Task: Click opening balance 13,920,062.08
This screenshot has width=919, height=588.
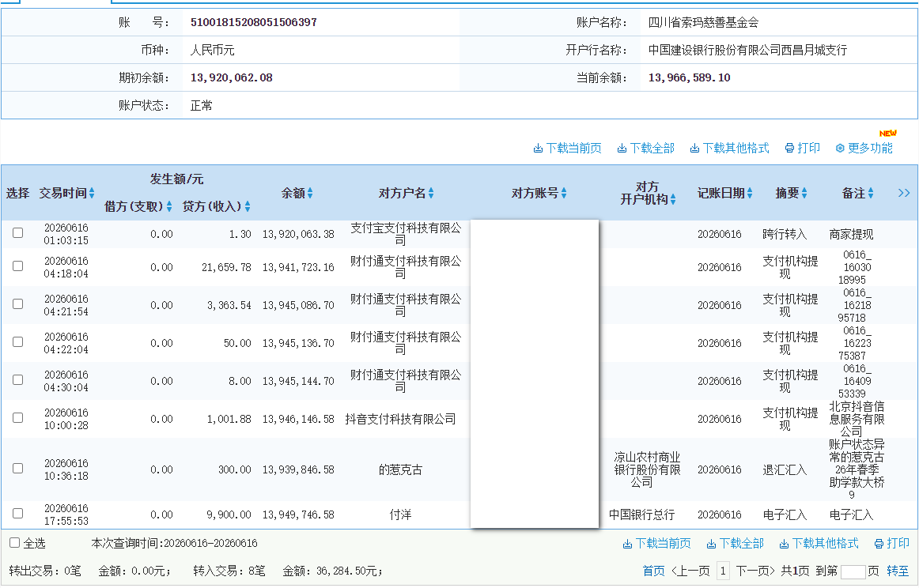Action: [x=232, y=78]
